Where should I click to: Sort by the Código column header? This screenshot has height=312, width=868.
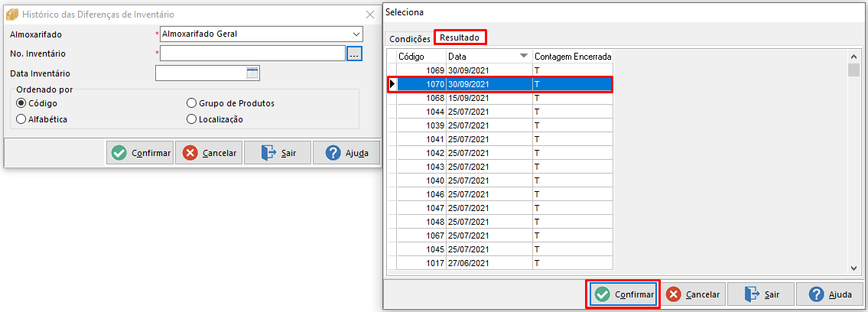421,57
